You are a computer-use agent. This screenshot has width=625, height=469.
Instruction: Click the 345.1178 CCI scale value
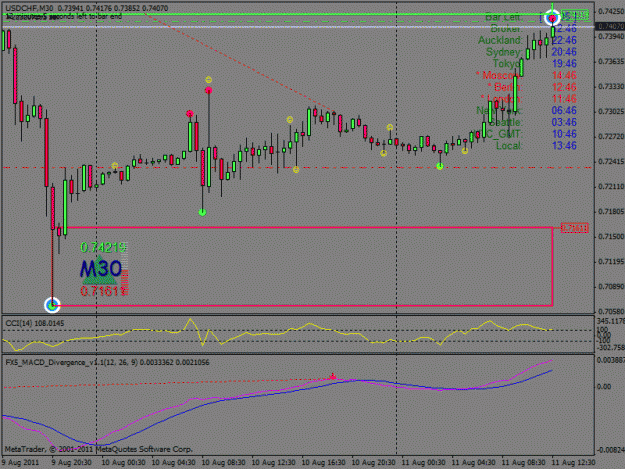coord(611,321)
